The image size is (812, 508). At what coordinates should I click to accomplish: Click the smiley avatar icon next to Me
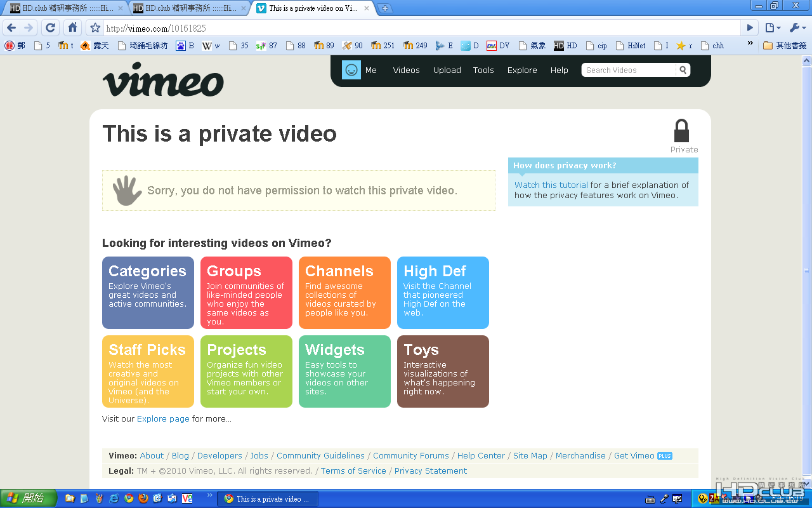[x=351, y=70]
